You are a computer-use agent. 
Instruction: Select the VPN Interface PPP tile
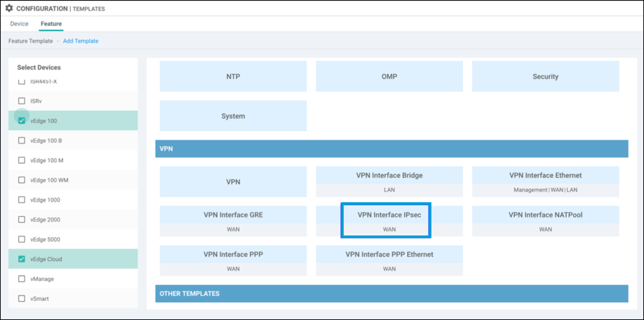[x=233, y=261]
